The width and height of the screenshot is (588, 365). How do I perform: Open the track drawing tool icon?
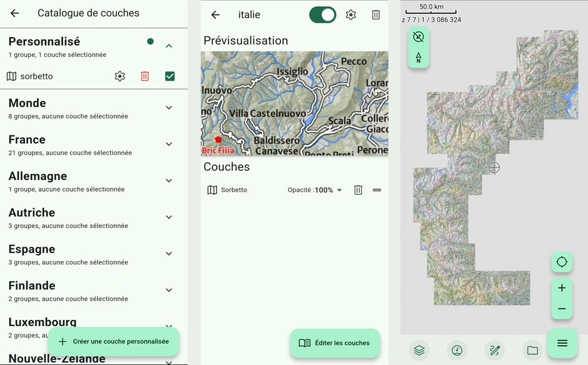495,351
